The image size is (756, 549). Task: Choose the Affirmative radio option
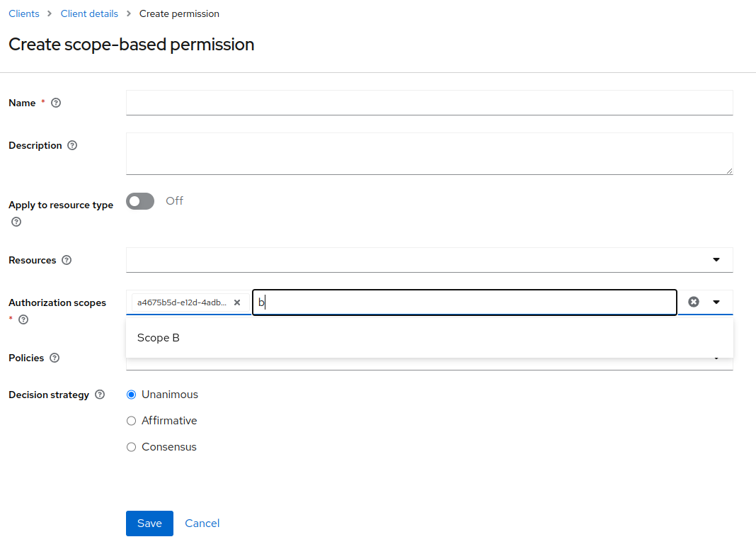tap(131, 421)
